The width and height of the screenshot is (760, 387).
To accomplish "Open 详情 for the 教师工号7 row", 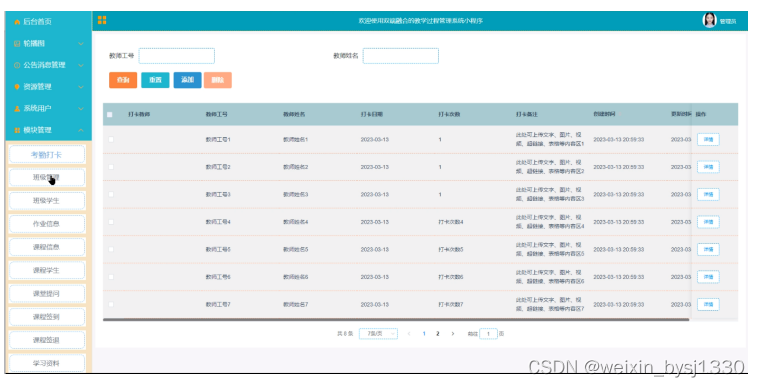I will point(708,305).
